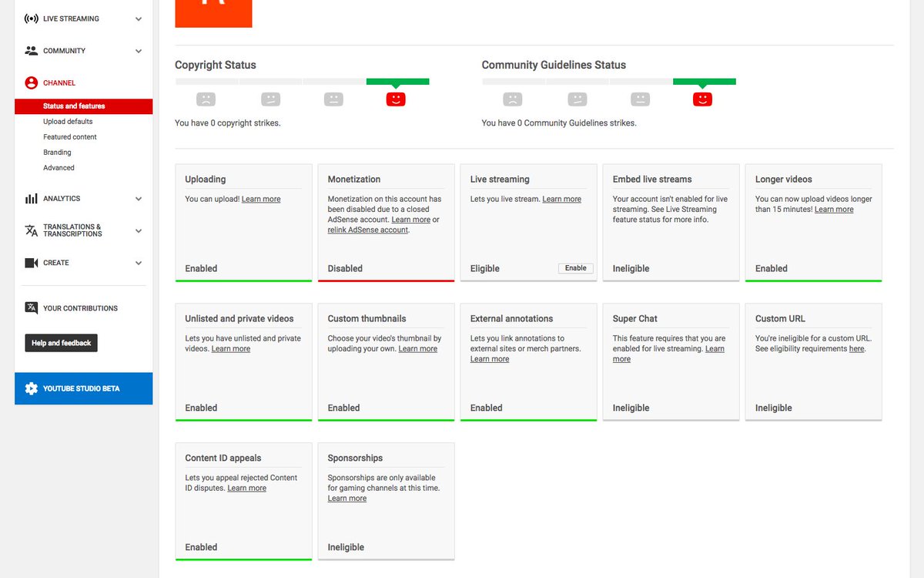
Task: Click the second gray face under Community Guidelines Status
Action: (577, 99)
